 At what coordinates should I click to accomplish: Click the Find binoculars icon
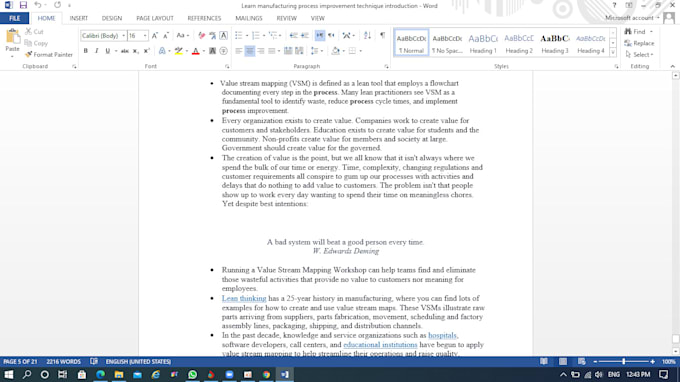628,32
